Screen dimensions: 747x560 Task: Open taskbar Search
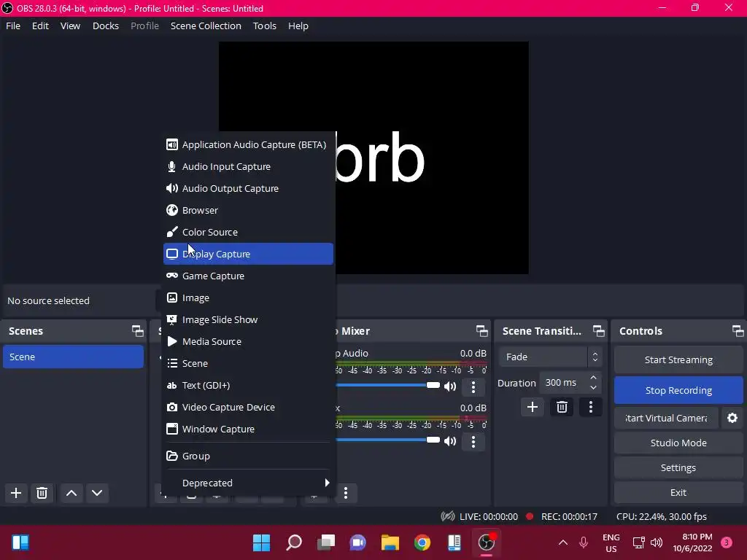tap(293, 542)
